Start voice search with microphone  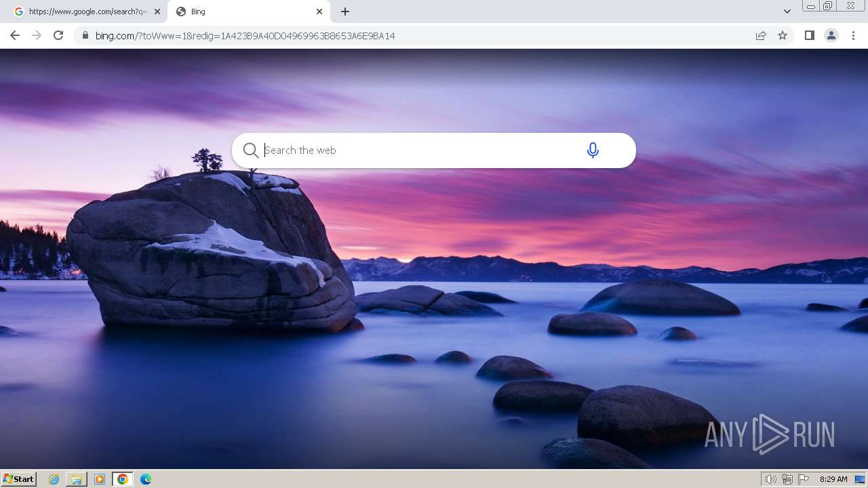(x=592, y=150)
